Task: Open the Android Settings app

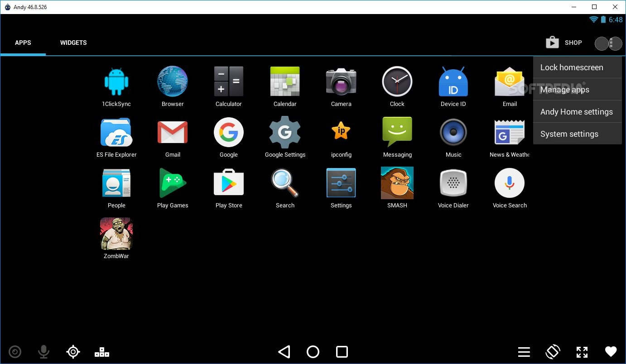Action: tap(341, 188)
